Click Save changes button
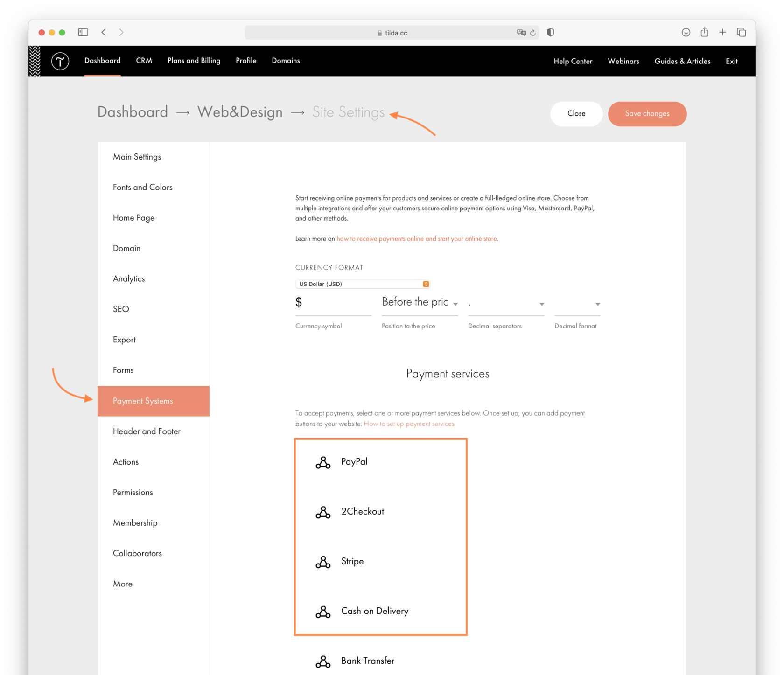784x675 pixels. pyautogui.click(x=647, y=114)
